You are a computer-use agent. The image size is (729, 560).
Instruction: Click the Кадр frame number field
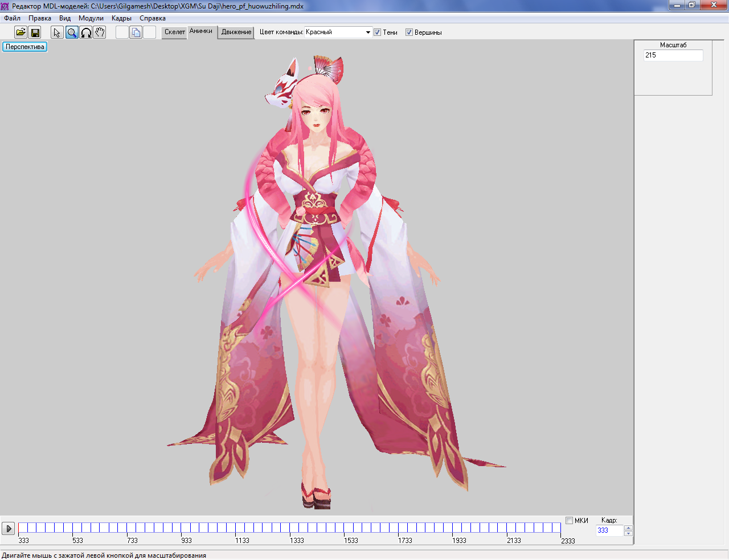pos(609,530)
